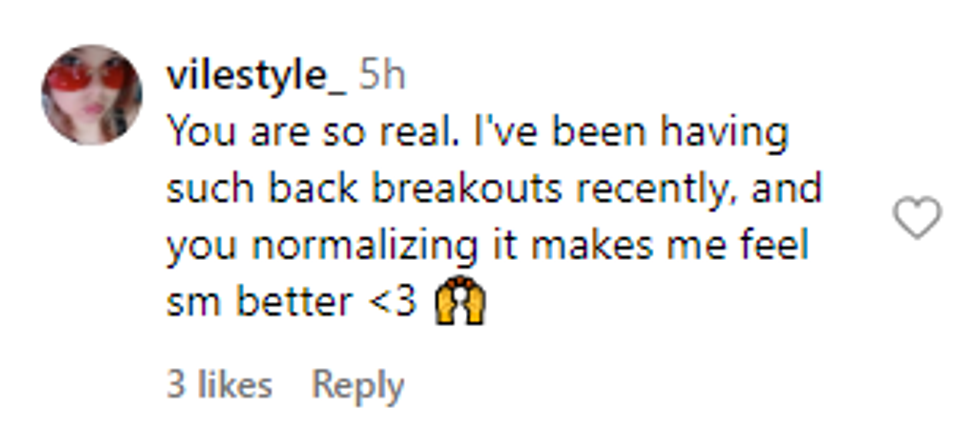Image resolution: width=980 pixels, height=444 pixels.
Task: Open the vilestyle_ username link
Action: [255, 75]
